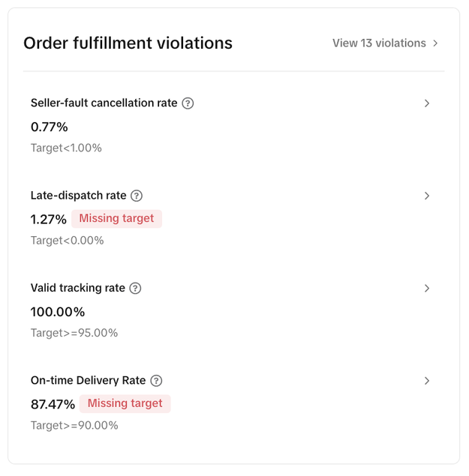Open On-time Delivery Rate details chevron

pyautogui.click(x=427, y=381)
